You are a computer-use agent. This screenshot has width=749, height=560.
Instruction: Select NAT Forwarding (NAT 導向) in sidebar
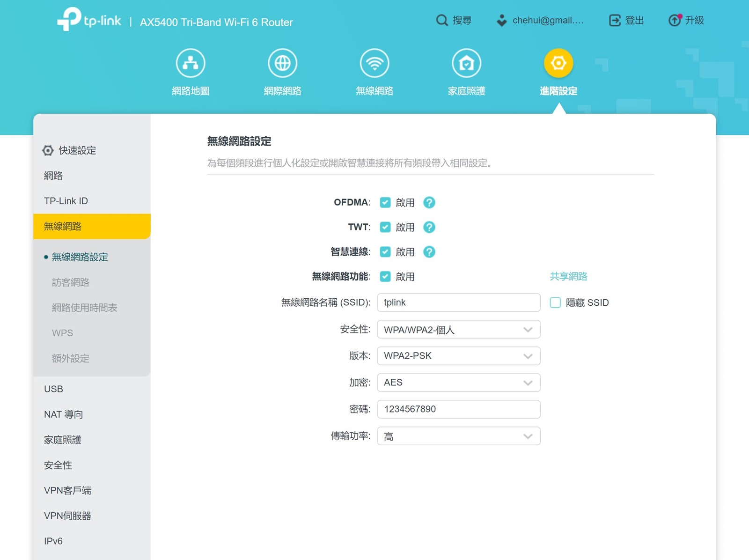pyautogui.click(x=64, y=414)
